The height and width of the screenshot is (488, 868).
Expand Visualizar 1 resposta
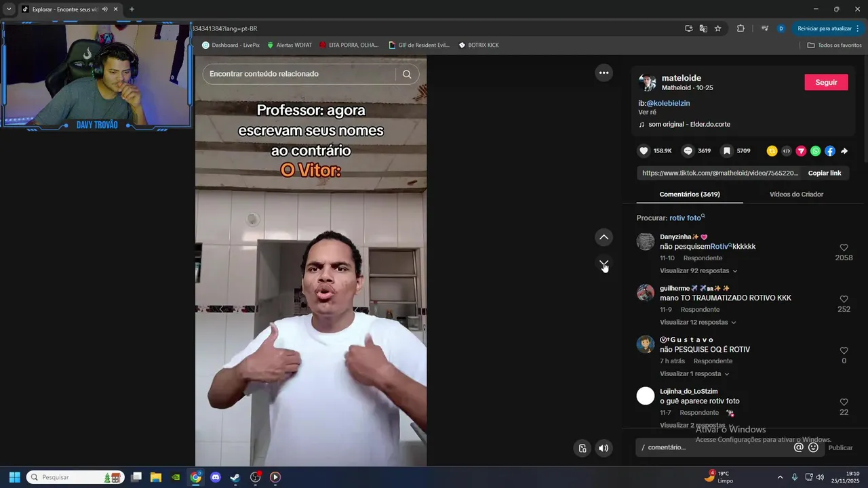pos(694,374)
